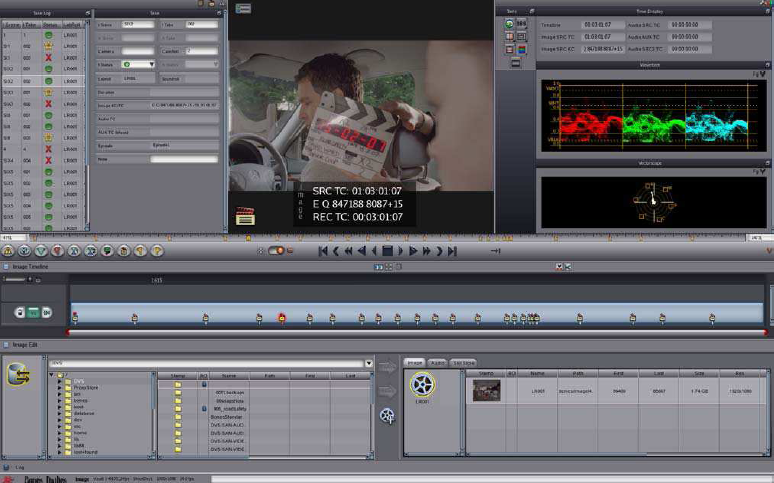This screenshot has height=483, width=774.
Task: Expand the DVS folder in the tree
Action: [x=59, y=381]
